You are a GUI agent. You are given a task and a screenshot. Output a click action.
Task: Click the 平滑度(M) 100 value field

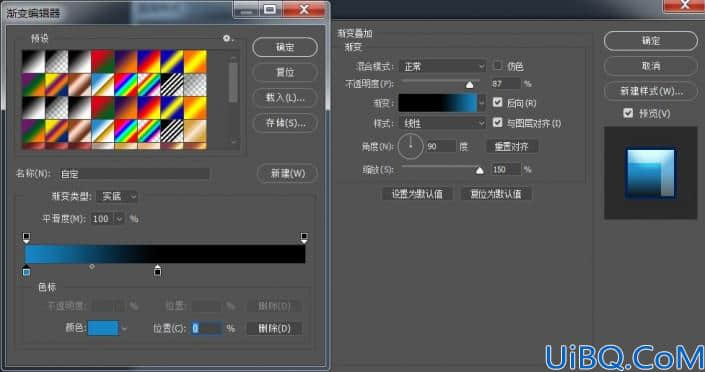click(103, 219)
